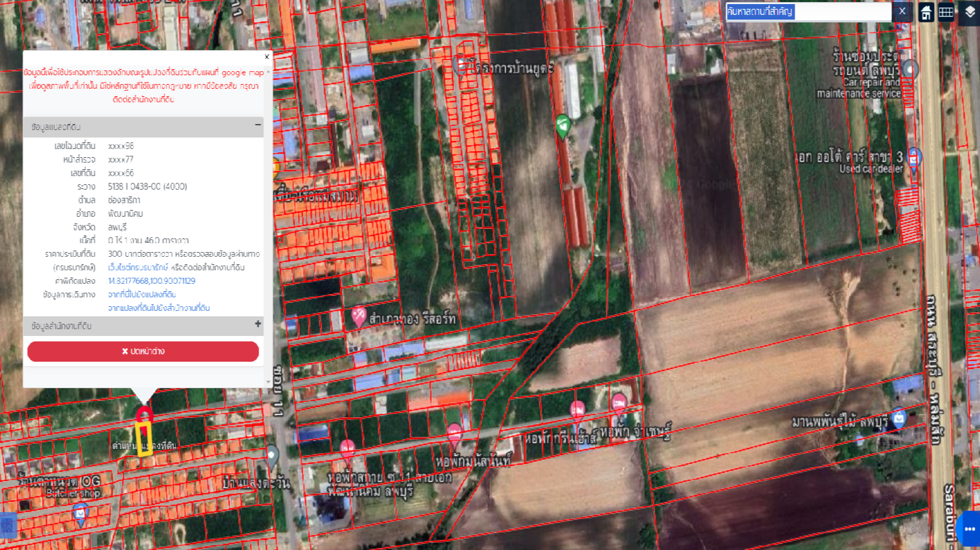Click the red ปิดหน้าต่าง button
Image resolution: width=980 pixels, height=550 pixels.
coord(143,352)
